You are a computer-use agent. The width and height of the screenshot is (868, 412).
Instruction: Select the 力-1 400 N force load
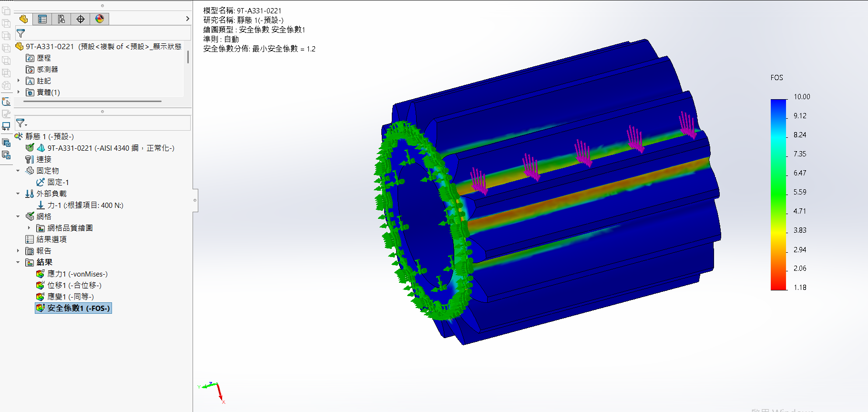pyautogui.click(x=85, y=206)
